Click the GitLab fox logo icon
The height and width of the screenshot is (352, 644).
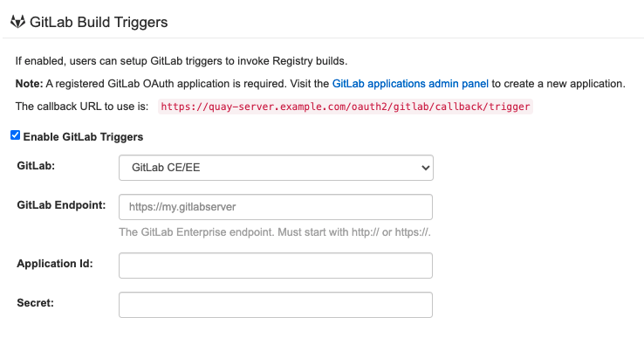click(x=17, y=22)
